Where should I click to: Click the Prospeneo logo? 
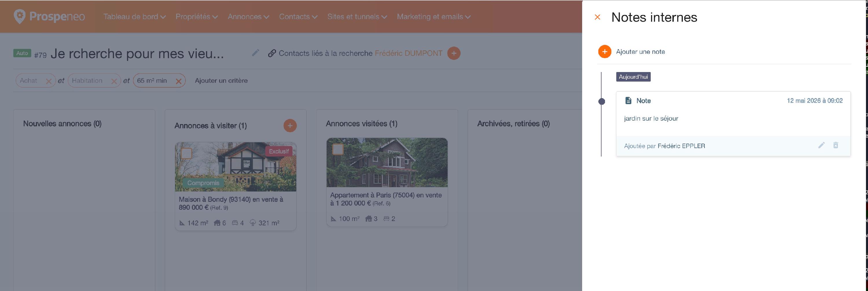click(49, 16)
